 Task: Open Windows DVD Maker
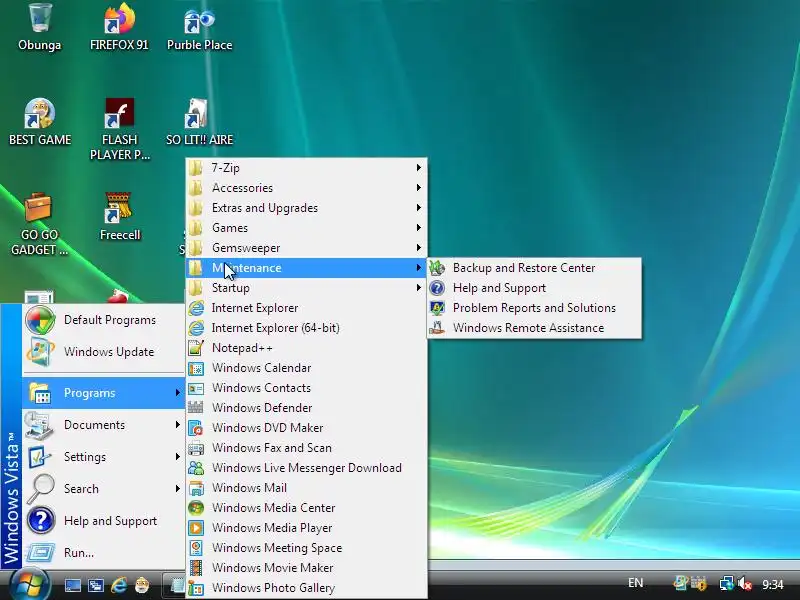click(x=306, y=428)
